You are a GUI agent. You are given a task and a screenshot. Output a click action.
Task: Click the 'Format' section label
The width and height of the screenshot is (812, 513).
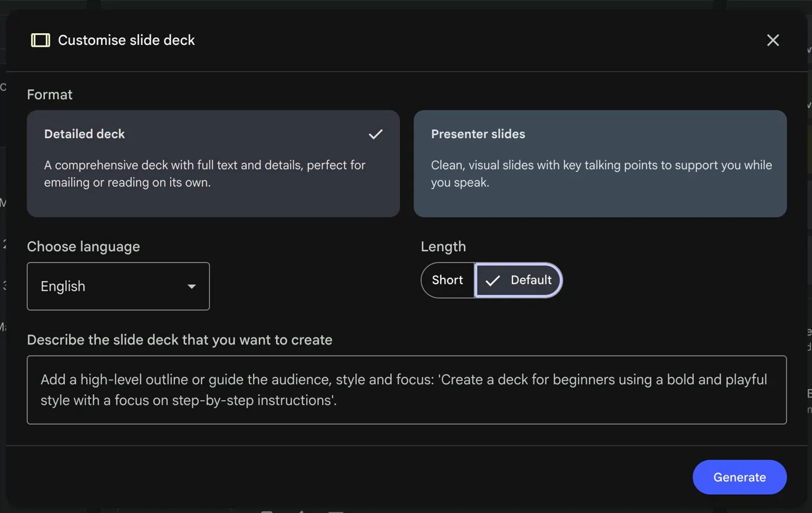pyautogui.click(x=50, y=95)
